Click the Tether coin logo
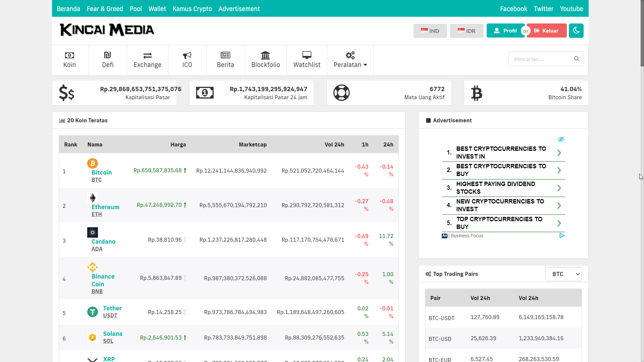Viewport: 644px width, 362px height. click(x=93, y=312)
